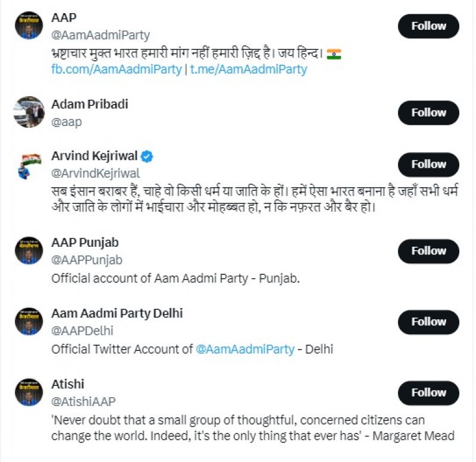
Task: Follow the AAP Punjab account
Action: (428, 251)
